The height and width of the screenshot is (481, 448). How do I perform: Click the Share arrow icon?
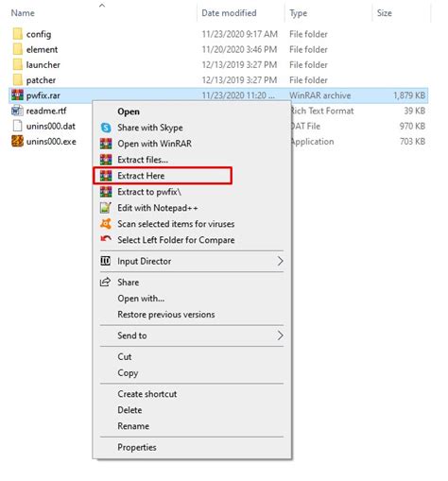point(105,282)
